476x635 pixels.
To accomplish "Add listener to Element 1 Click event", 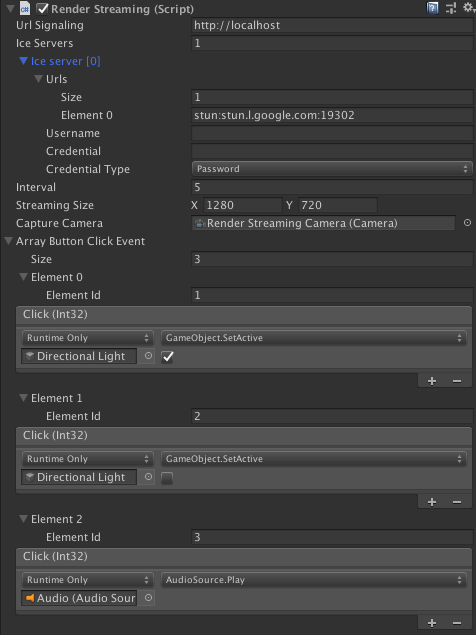I will point(432,502).
